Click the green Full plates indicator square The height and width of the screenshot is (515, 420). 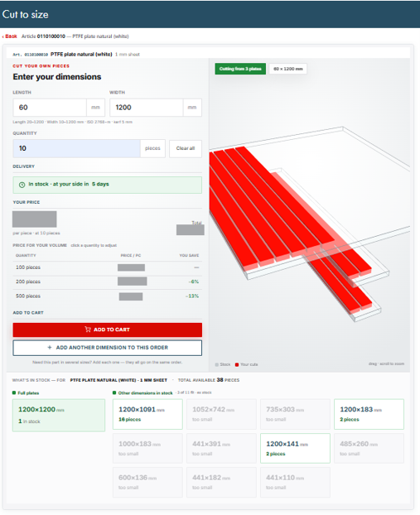[14, 392]
